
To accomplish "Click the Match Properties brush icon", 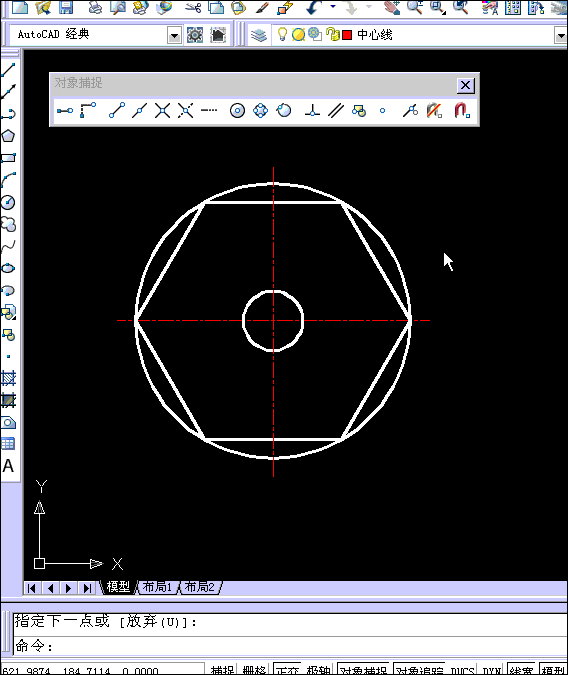I will pos(262,7).
